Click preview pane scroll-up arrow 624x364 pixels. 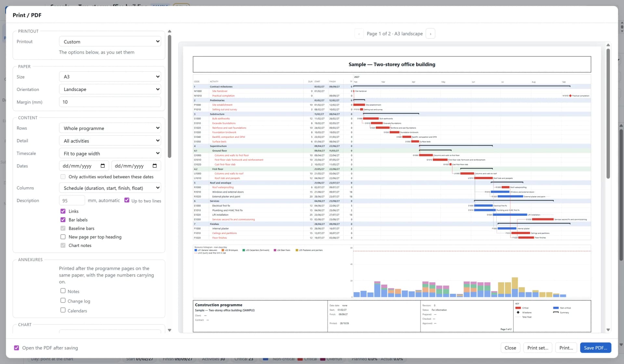click(x=608, y=45)
